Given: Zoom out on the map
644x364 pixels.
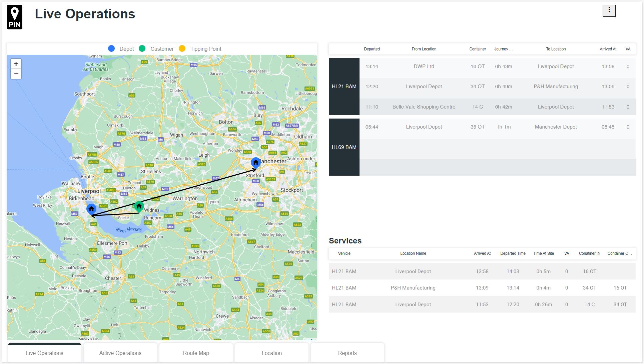Looking at the screenshot, I should point(16,74).
